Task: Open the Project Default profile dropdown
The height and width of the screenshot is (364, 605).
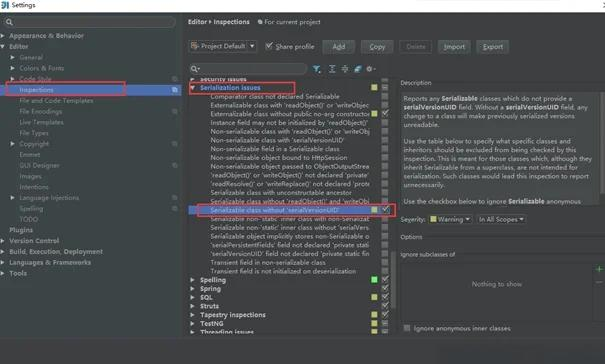Action: (x=223, y=46)
